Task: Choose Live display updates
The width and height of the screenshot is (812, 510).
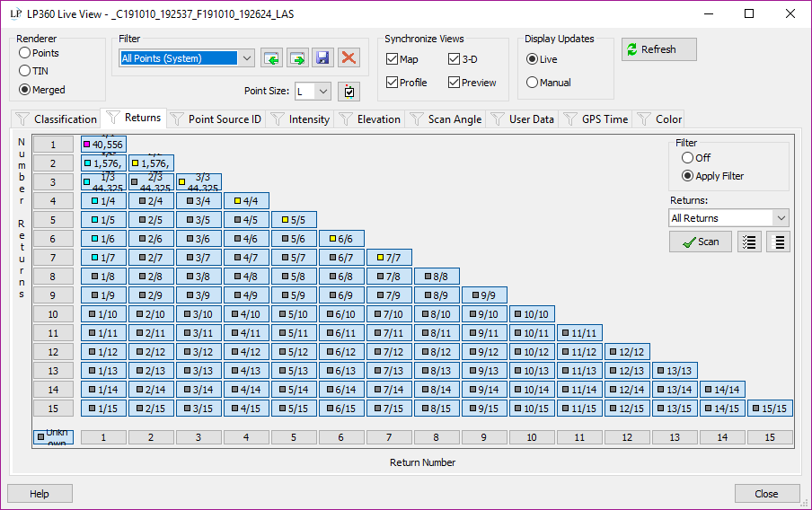Action: (x=542, y=59)
